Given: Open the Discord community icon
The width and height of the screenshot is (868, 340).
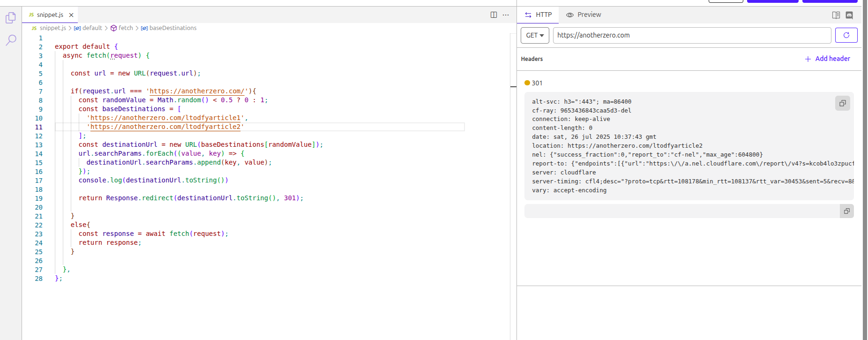Looking at the screenshot, I should 849,15.
